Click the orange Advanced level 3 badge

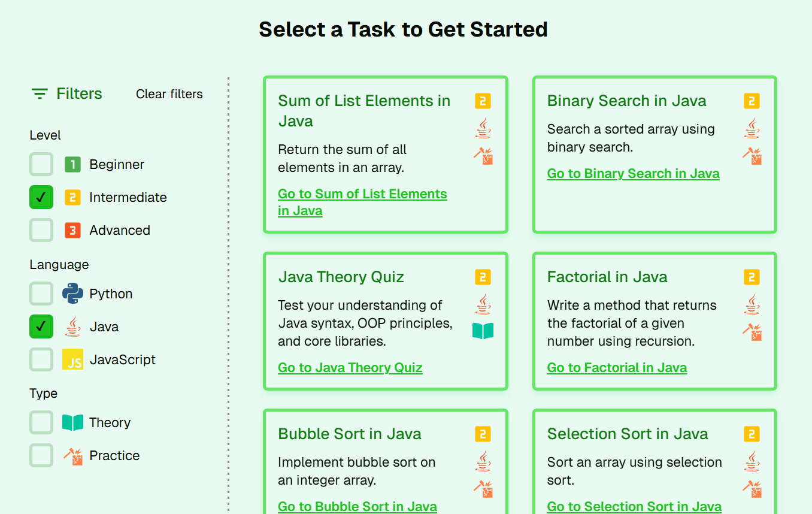(x=72, y=230)
